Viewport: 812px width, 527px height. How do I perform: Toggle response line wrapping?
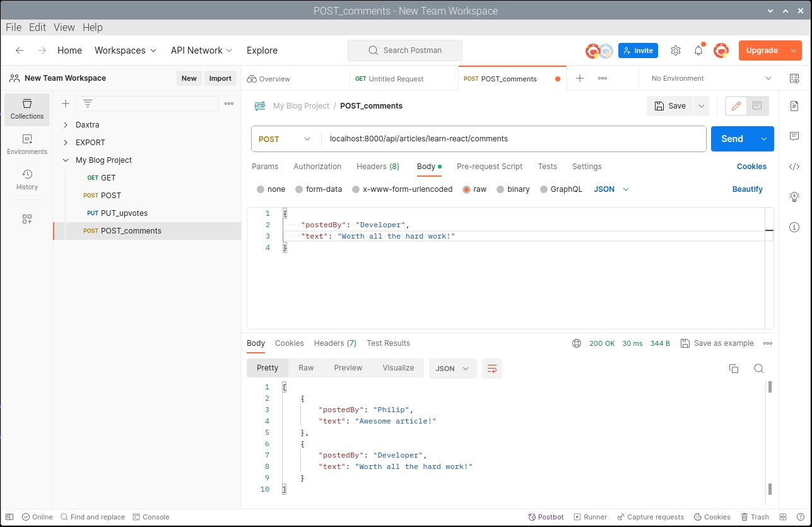(492, 369)
